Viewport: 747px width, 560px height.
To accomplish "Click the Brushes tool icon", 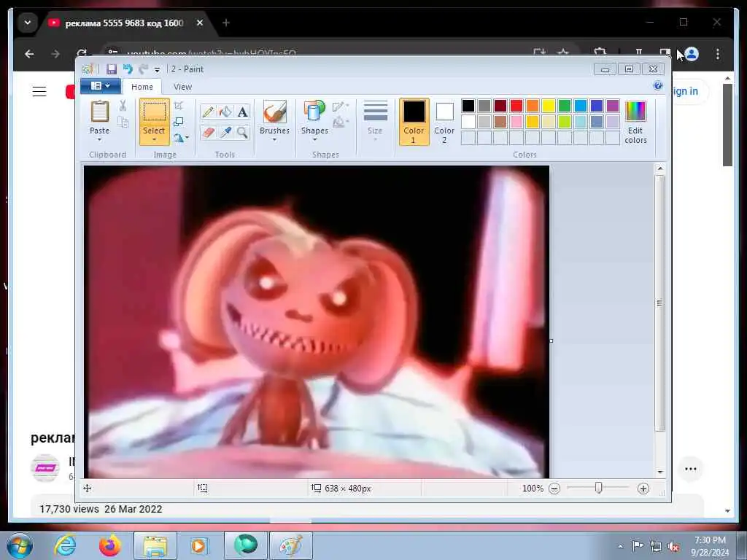I will pos(275,112).
